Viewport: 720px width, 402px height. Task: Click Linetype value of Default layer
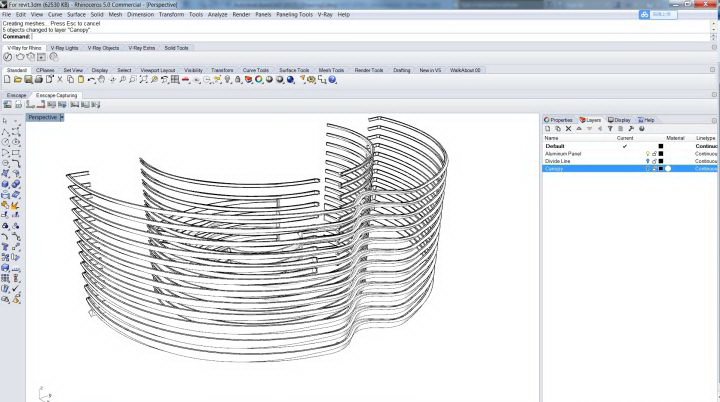(706, 146)
